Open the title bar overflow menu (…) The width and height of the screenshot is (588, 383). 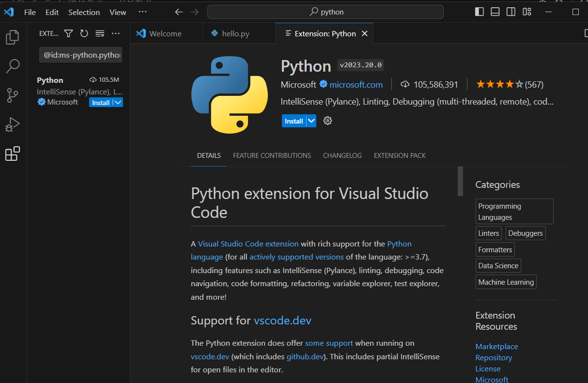click(142, 12)
